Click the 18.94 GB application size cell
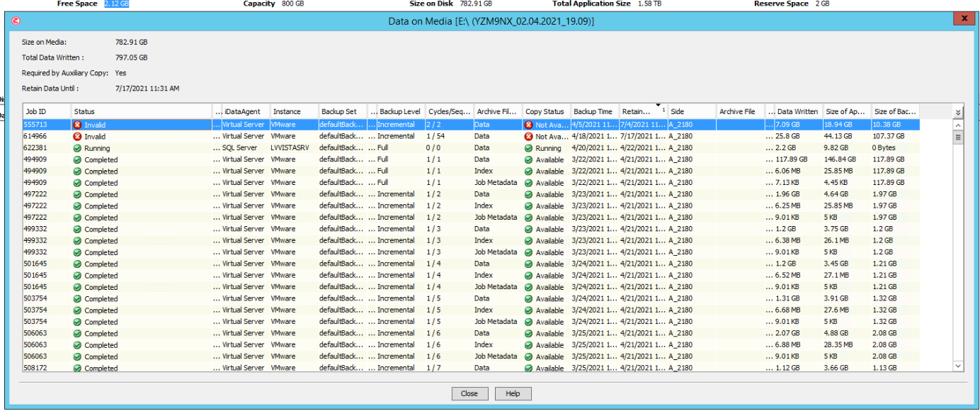 [848, 125]
